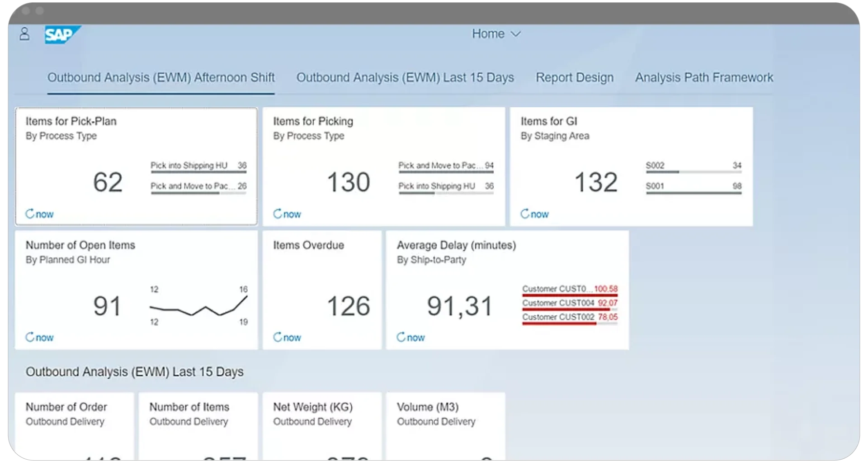Open the Items for Pick-Plan tile title
The width and height of the screenshot is (868, 462).
(71, 121)
